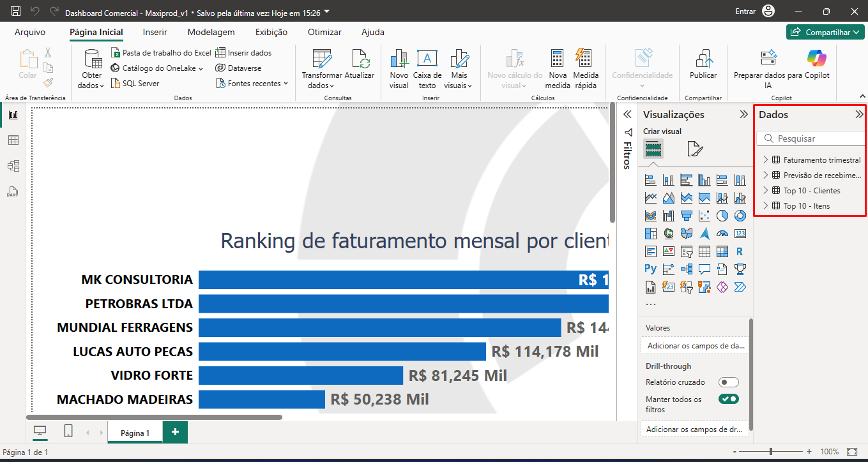Open the table view in left sidebar

tap(13, 140)
